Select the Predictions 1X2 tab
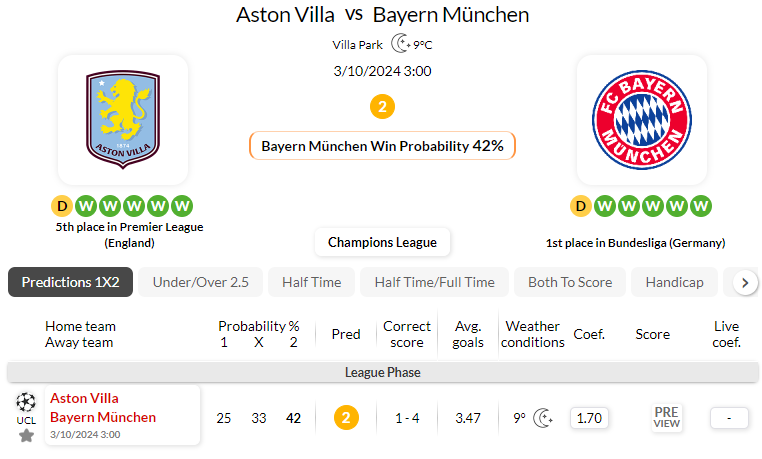This screenshot has height=459, width=762. point(70,282)
